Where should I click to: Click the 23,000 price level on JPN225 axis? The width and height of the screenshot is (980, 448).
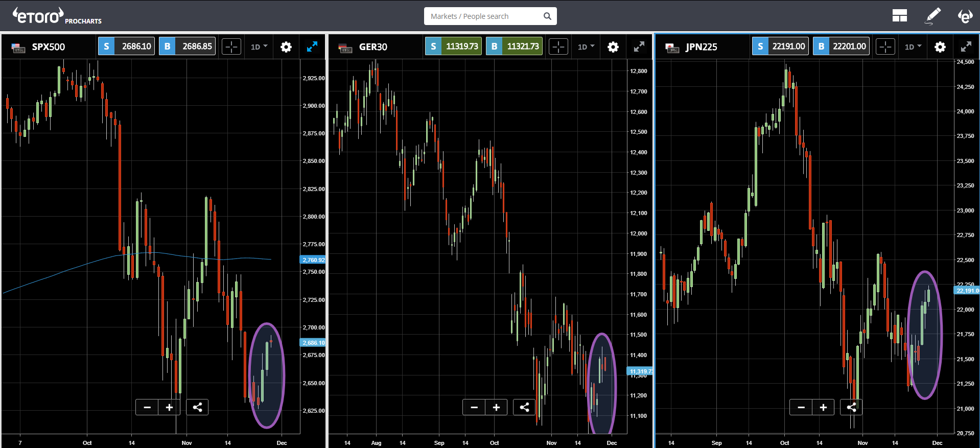[965, 210]
